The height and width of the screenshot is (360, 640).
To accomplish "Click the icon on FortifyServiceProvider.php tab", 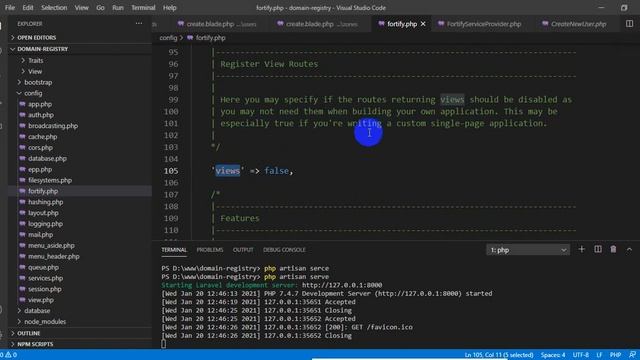I will (x=441, y=24).
